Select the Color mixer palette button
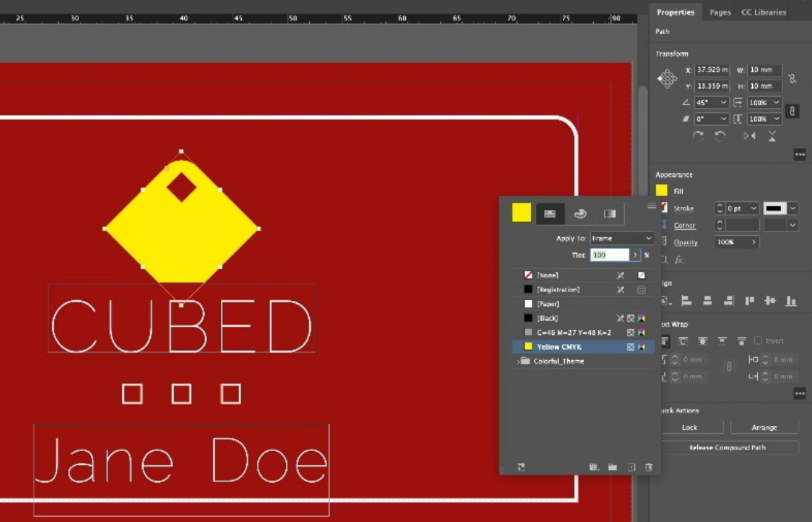The width and height of the screenshot is (812, 522). [x=580, y=214]
